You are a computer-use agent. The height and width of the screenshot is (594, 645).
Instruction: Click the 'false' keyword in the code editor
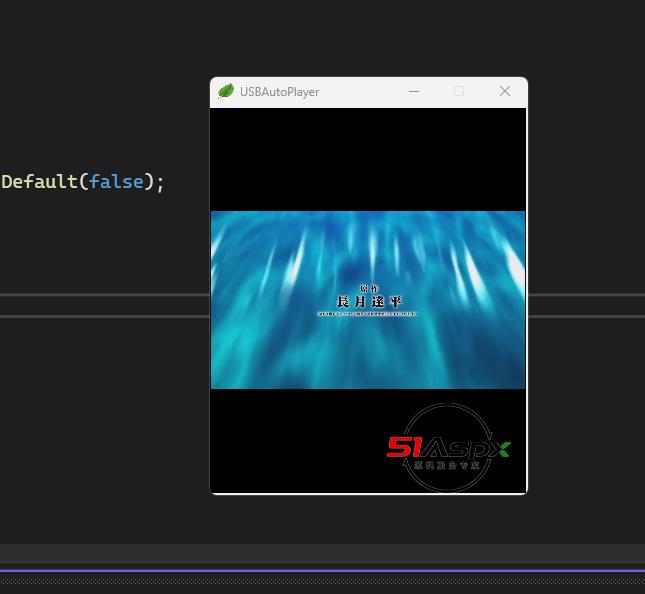116,181
